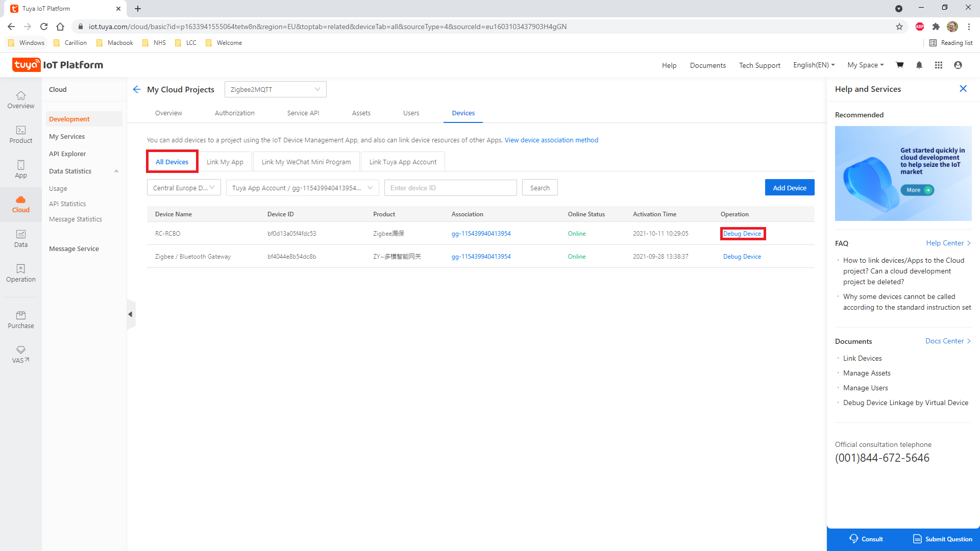The height and width of the screenshot is (551, 980).
Task: Select the Link Tuya App Account tab
Action: pyautogui.click(x=403, y=162)
